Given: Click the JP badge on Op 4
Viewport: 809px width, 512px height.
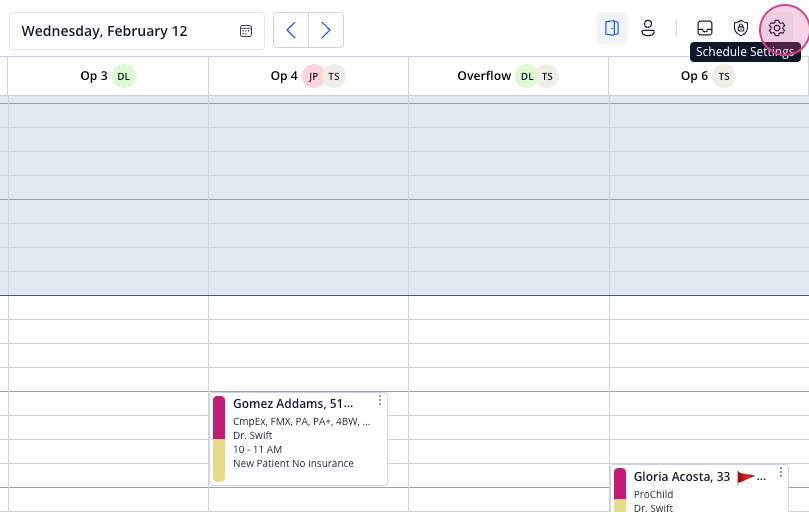Looking at the screenshot, I should click(313, 76).
